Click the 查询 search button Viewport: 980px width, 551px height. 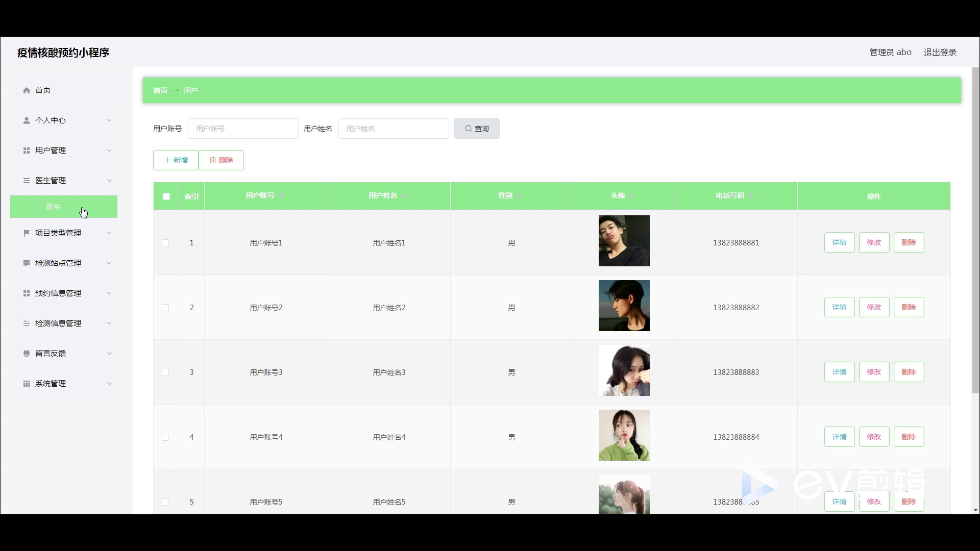(477, 129)
